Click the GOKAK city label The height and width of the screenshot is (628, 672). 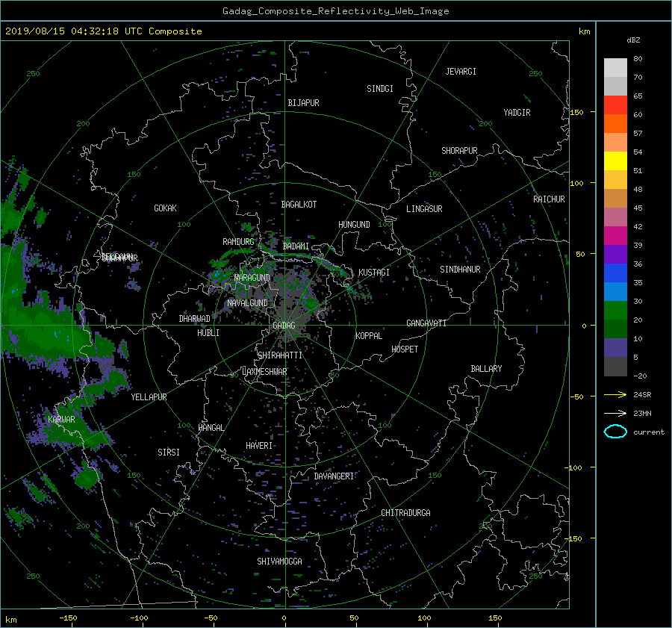[165, 208]
